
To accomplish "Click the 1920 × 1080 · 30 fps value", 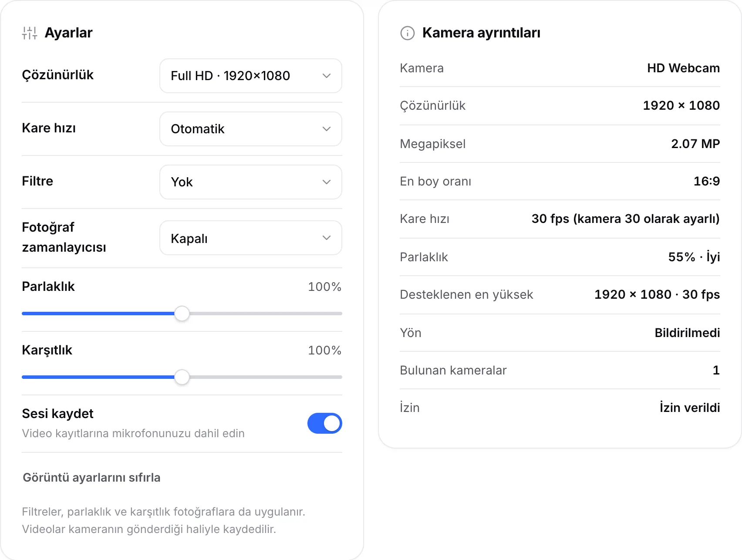I will click(657, 294).
